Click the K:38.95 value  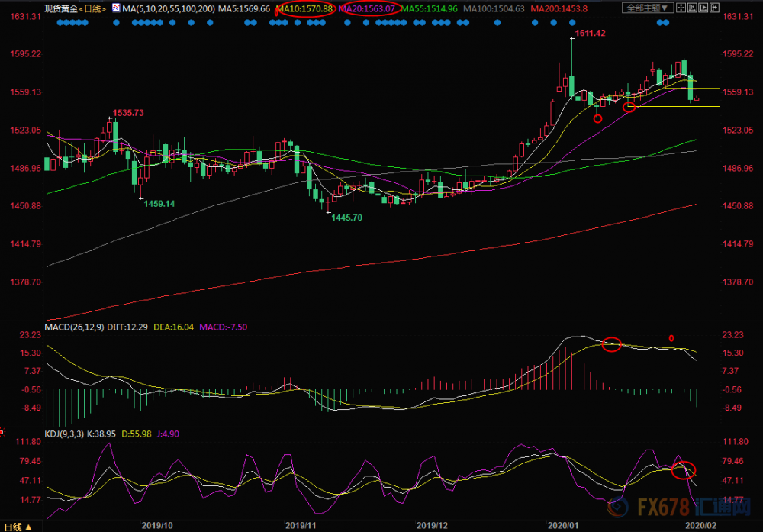coord(101,434)
